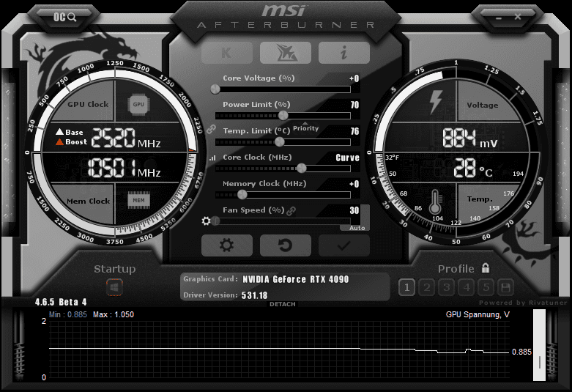Toggle the fan speed link icon
The width and height of the screenshot is (572, 392).
tap(291, 210)
